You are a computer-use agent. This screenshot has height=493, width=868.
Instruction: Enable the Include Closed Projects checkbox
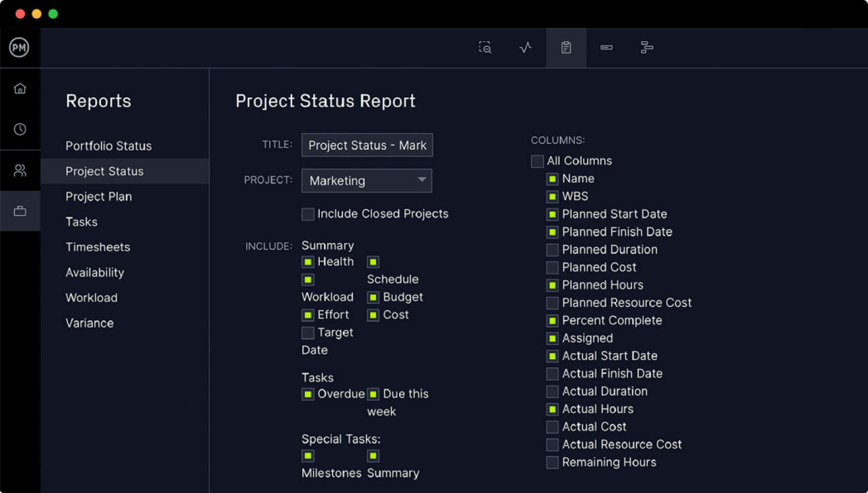click(308, 214)
